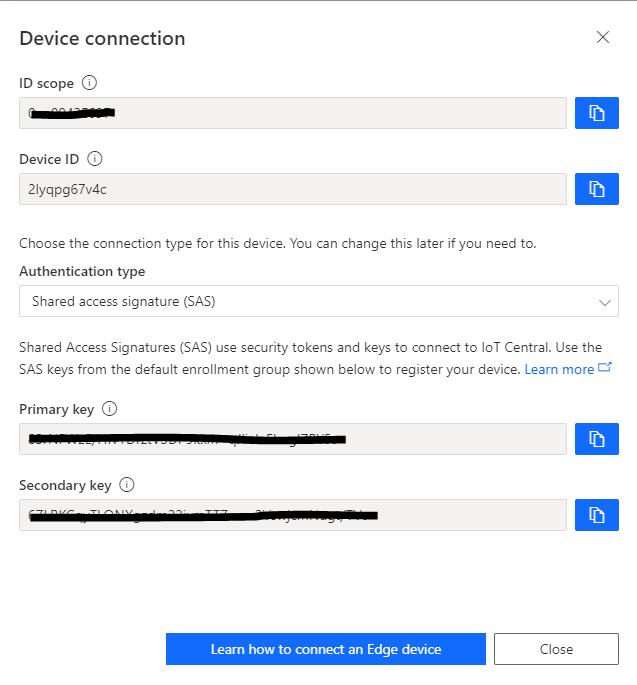Click Learn how to connect an Edge device
Screen dimensions: 637x685
(326, 649)
